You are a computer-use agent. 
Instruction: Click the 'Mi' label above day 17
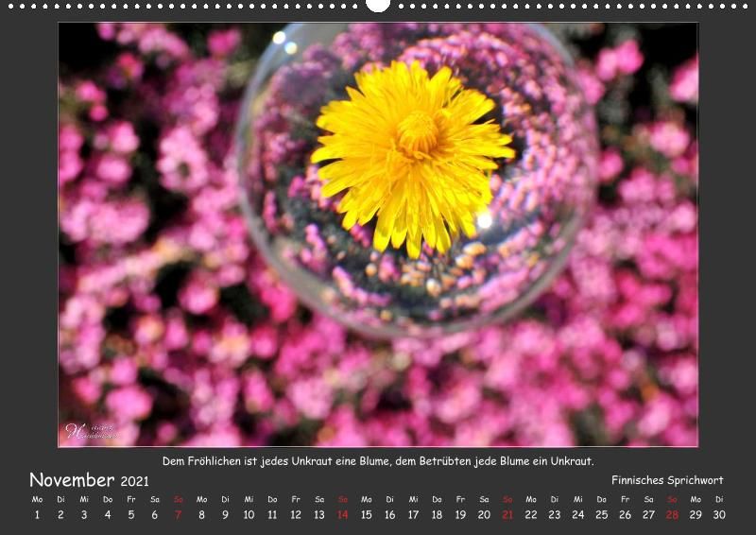pyautogui.click(x=413, y=499)
